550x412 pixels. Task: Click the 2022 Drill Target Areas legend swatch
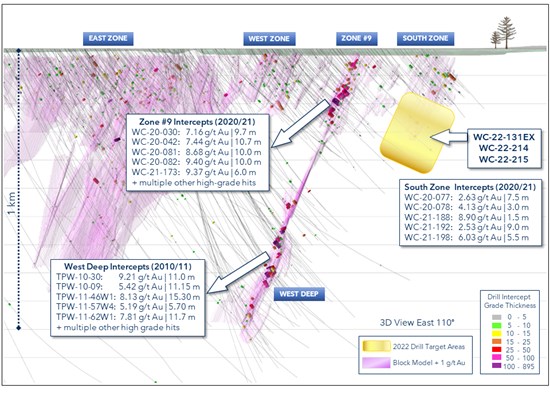click(x=376, y=346)
